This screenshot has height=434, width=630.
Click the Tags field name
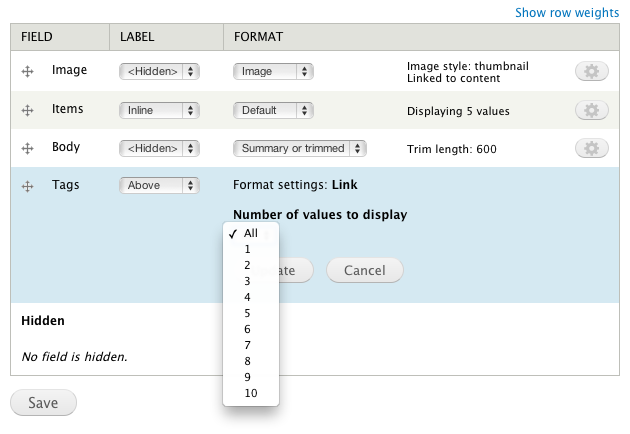click(x=65, y=185)
